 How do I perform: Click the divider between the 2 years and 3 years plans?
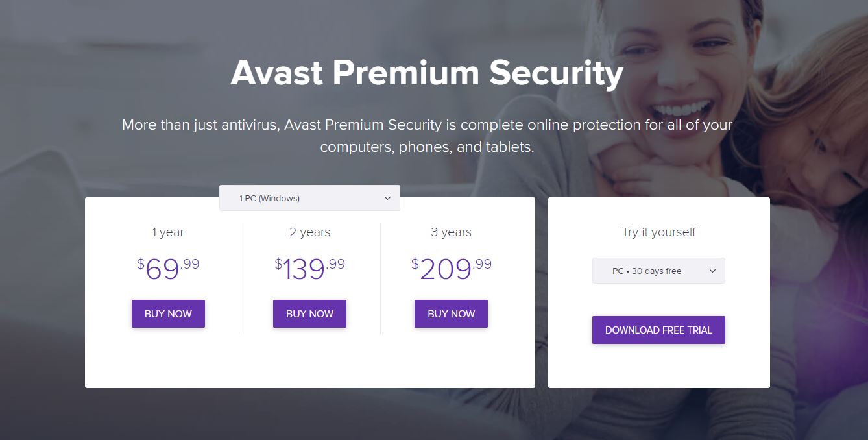[x=380, y=279]
